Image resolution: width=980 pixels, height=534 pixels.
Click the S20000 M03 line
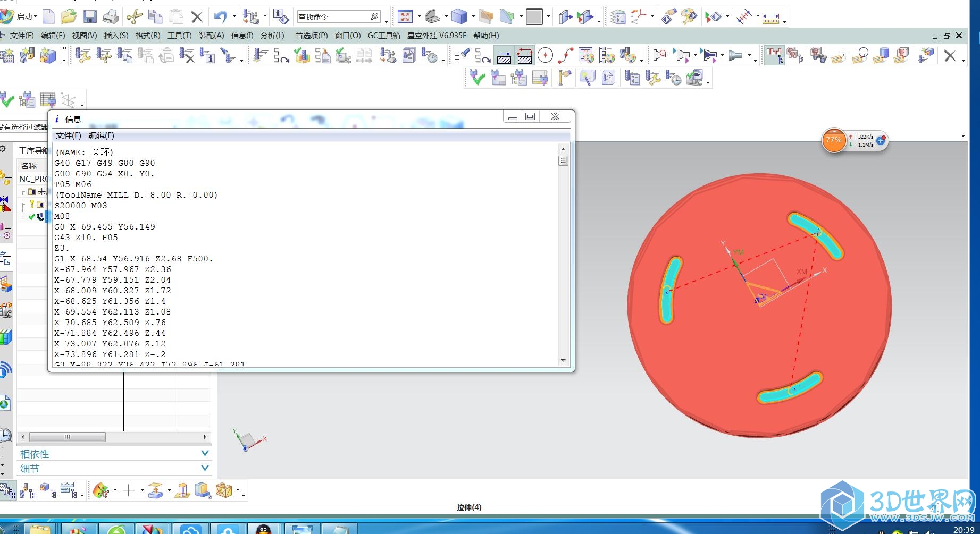coord(81,206)
